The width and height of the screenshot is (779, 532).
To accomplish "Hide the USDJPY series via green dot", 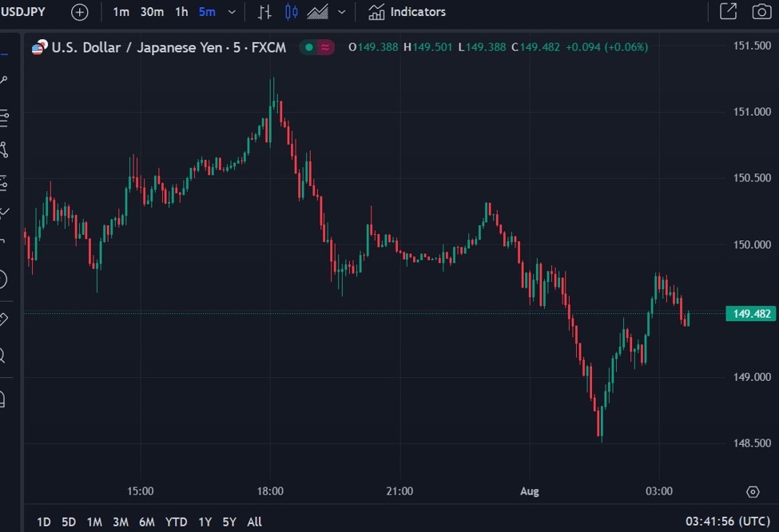I will pos(308,47).
